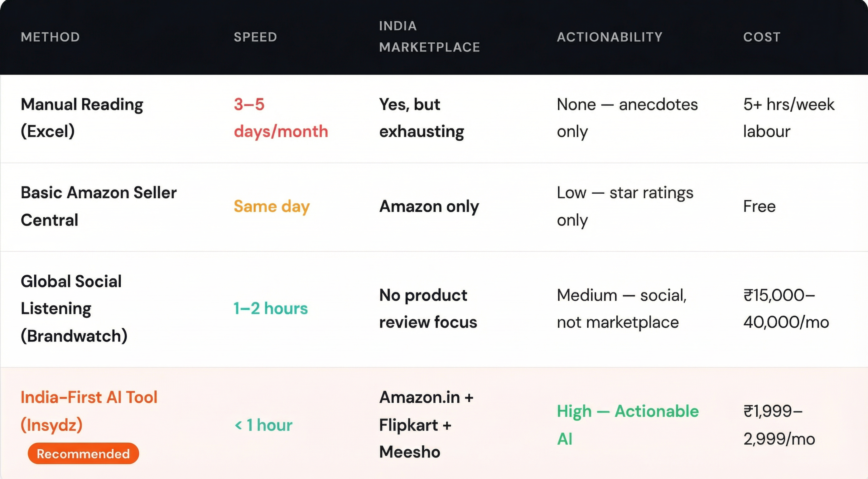868x479 pixels.
Task: Select the Manual Reading (Excel) row label
Action: coord(82,118)
